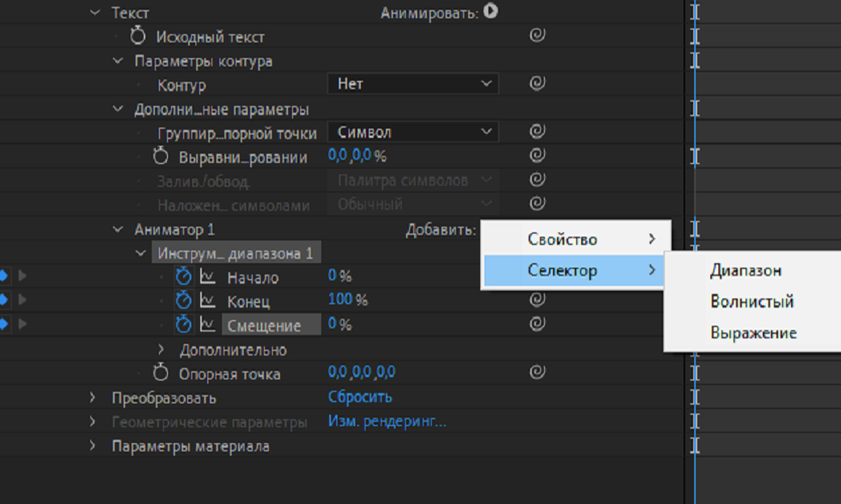841x504 pixels.
Task: Click the pick whip icon for Исходный текст
Action: coord(537,35)
